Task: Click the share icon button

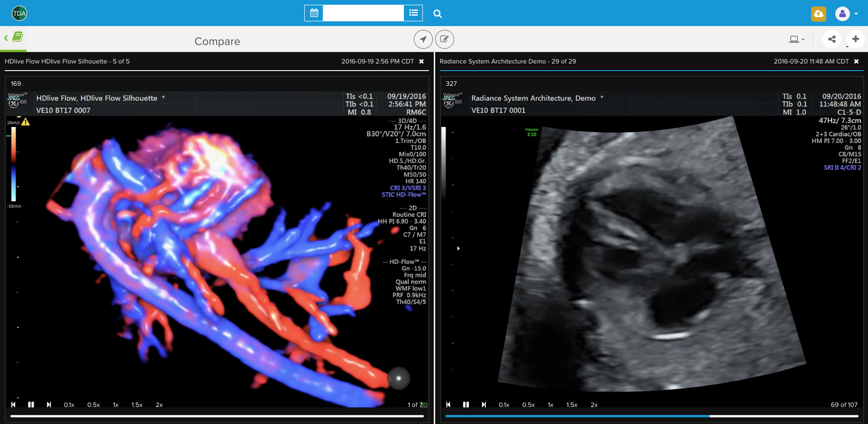Action: tap(831, 39)
